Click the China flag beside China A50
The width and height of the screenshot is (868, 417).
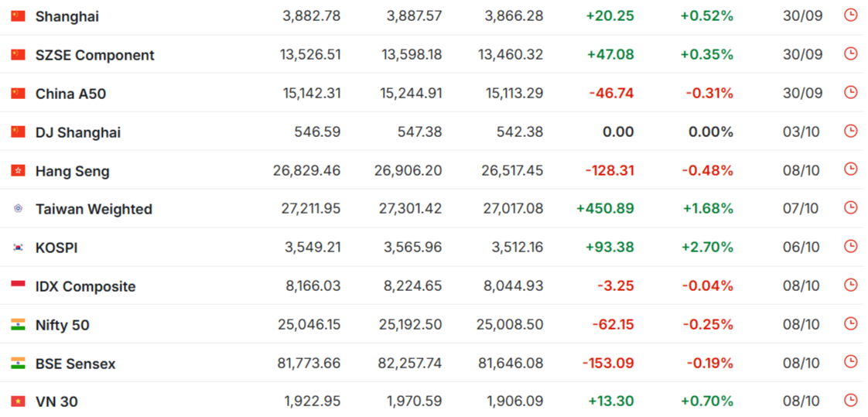(x=18, y=94)
